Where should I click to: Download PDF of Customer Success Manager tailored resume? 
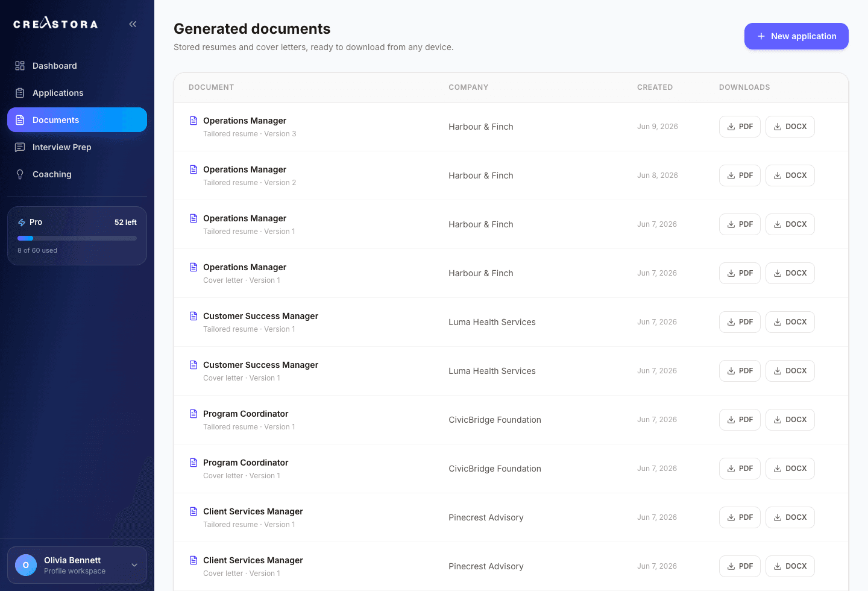coord(740,322)
